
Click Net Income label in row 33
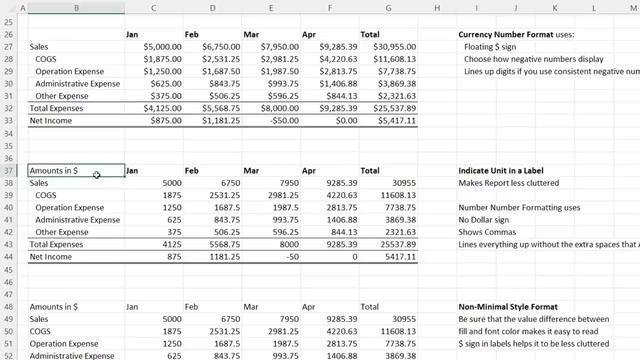pyautogui.click(x=51, y=120)
